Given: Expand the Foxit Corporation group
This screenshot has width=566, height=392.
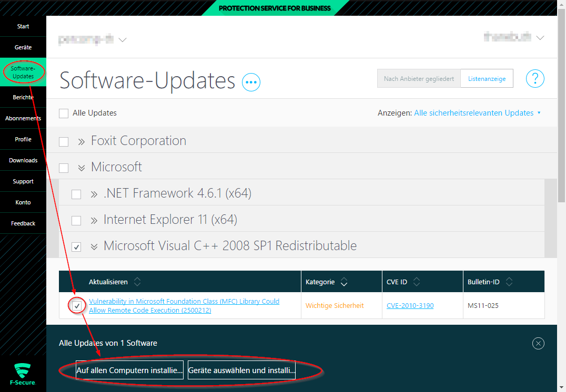Looking at the screenshot, I should click(82, 142).
